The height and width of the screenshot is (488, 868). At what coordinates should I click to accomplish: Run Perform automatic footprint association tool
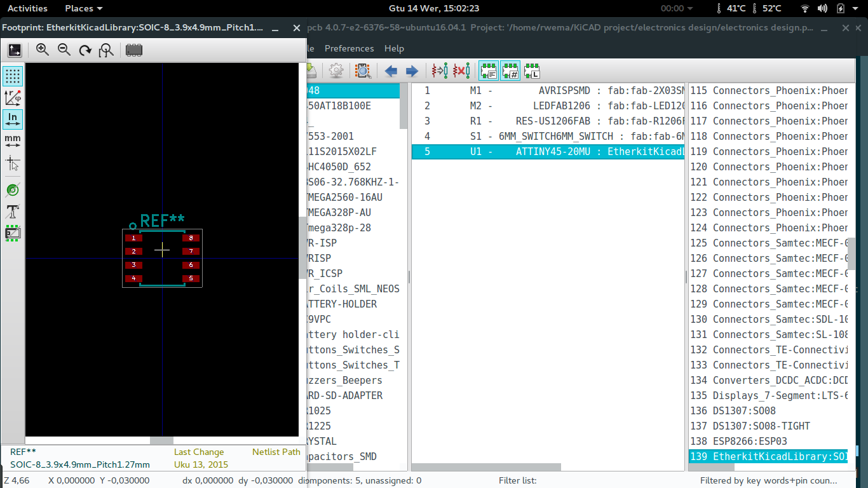pos(439,71)
